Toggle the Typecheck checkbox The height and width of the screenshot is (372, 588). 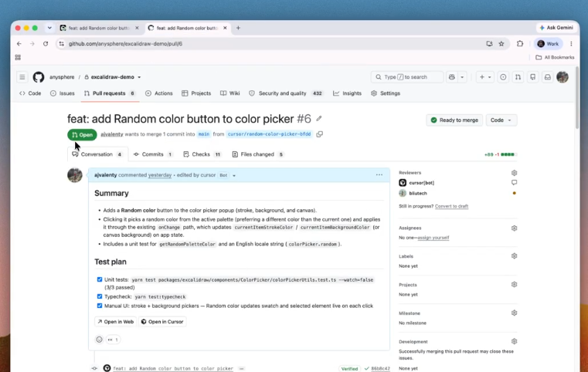[x=100, y=296]
